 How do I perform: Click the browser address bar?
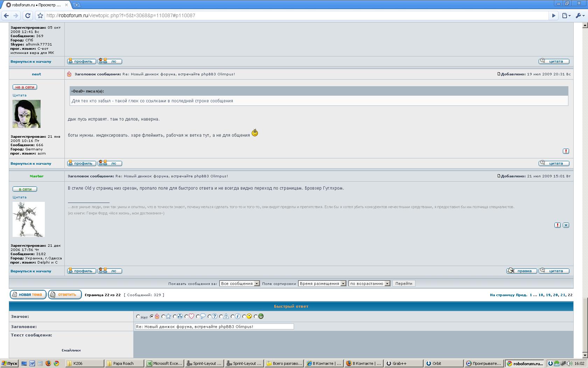296,15
